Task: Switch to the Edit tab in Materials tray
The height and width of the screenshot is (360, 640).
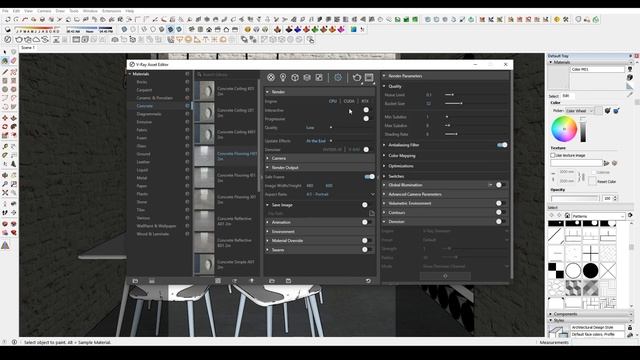Action: [566, 96]
